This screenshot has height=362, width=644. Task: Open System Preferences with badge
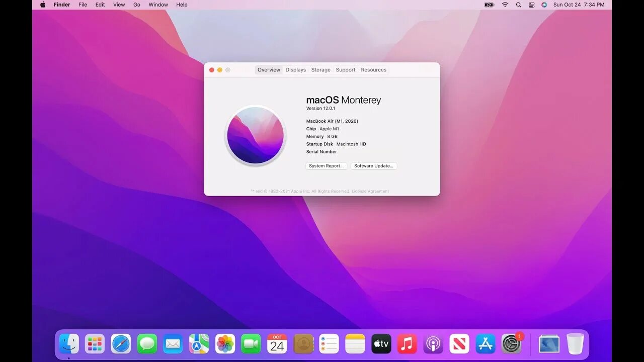(x=512, y=344)
